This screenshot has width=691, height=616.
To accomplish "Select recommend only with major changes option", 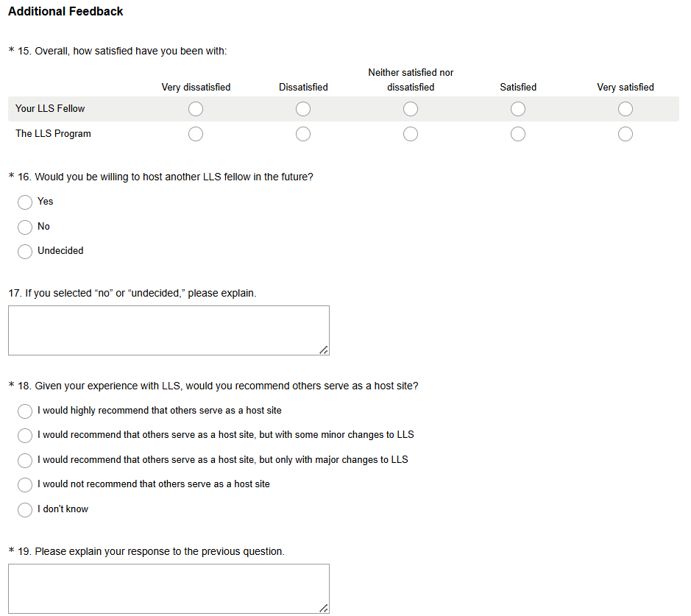I will click(x=25, y=460).
